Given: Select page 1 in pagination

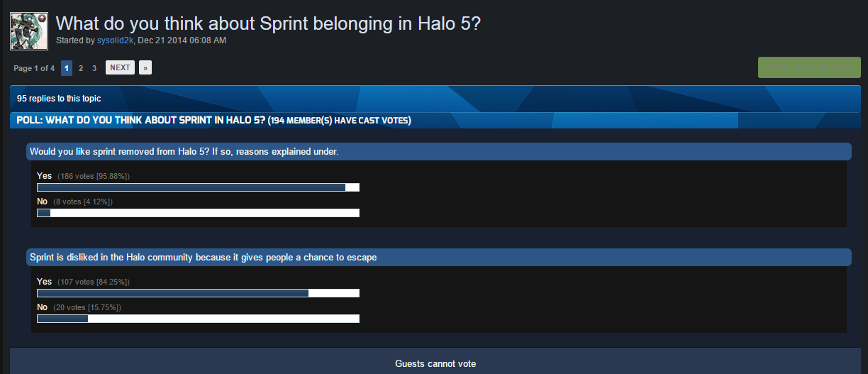Looking at the screenshot, I should point(67,68).
